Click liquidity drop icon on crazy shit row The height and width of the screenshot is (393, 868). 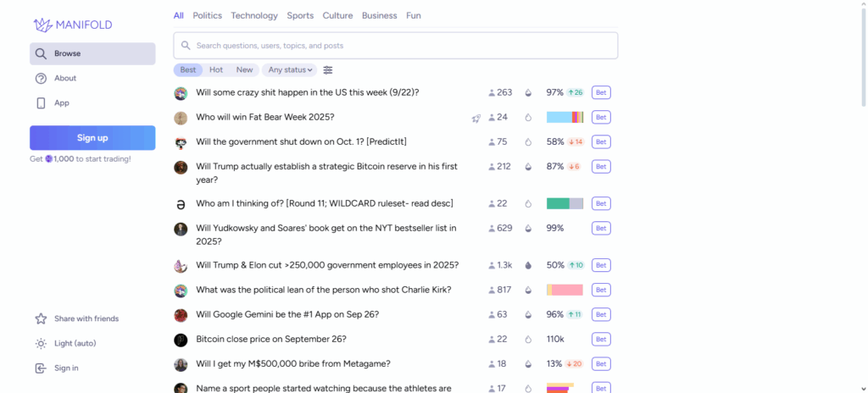(528, 93)
